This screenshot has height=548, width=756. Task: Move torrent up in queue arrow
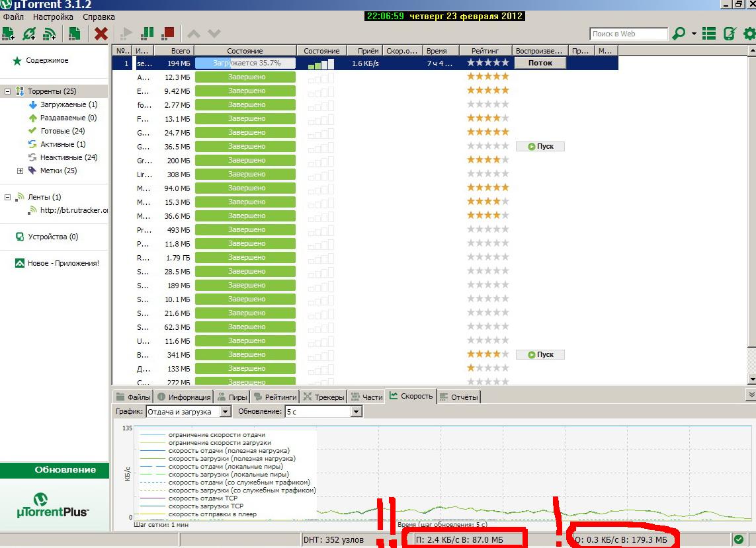click(x=193, y=34)
